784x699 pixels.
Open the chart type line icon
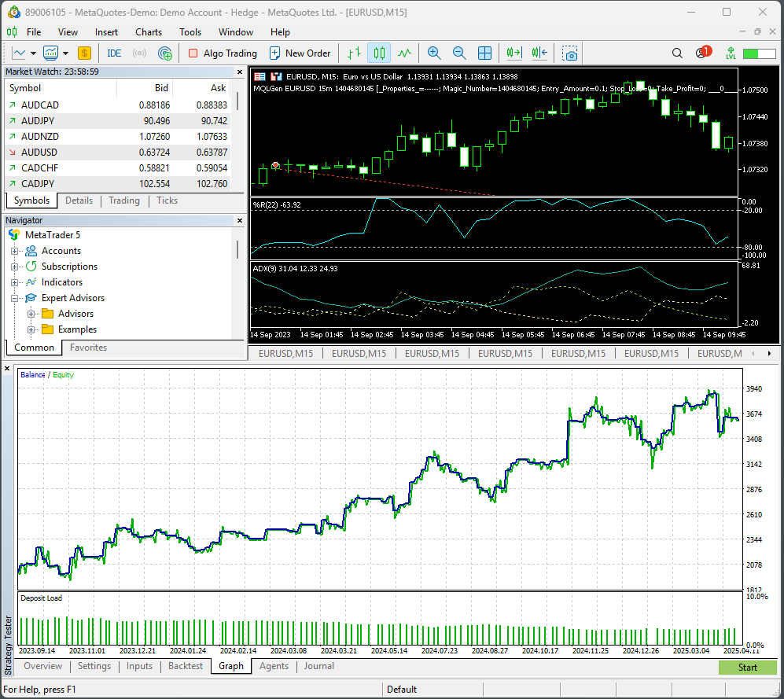19,53
